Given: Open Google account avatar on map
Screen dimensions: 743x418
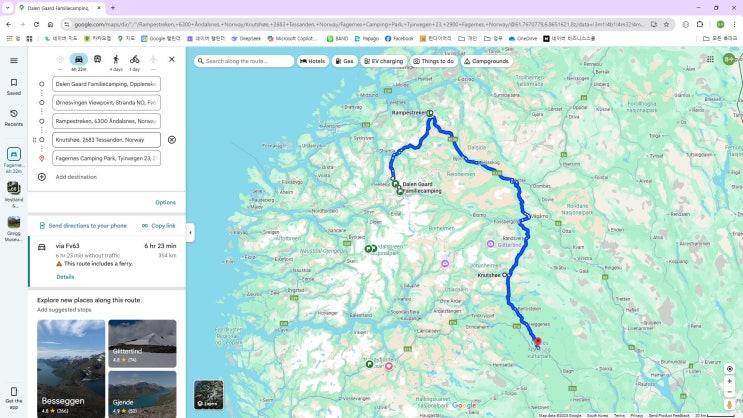Looking at the screenshot, I should click(x=729, y=59).
